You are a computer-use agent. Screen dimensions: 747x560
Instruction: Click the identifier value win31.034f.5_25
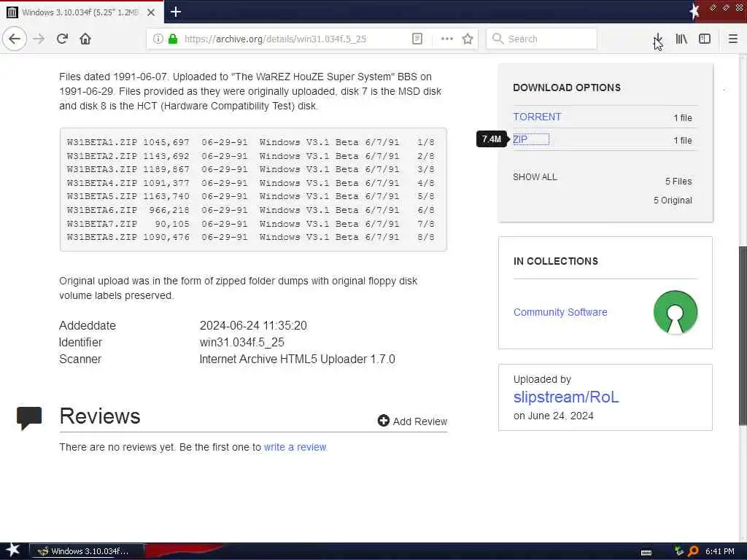click(x=242, y=342)
